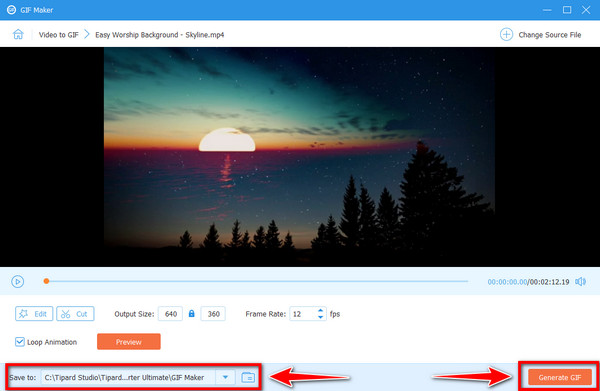Open the Cut tool

pyautogui.click(x=75, y=314)
